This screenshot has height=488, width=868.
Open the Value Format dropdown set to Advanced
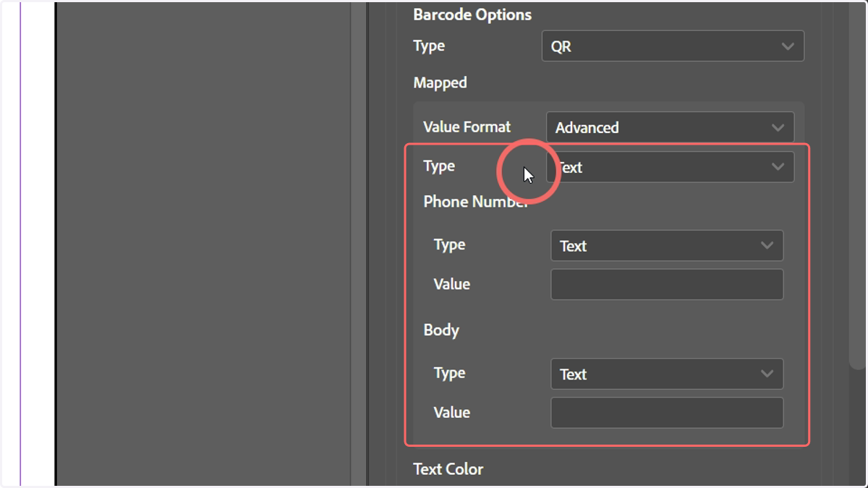(x=670, y=127)
